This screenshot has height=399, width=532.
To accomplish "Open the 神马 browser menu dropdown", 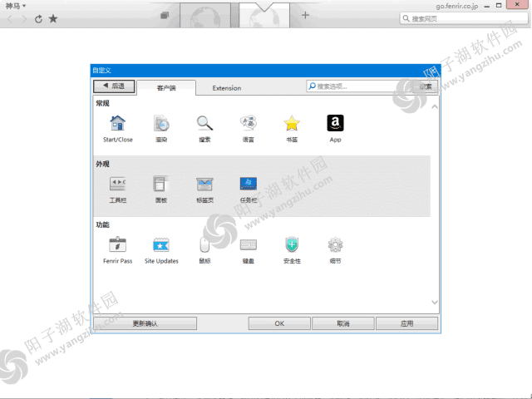I will click(x=16, y=6).
